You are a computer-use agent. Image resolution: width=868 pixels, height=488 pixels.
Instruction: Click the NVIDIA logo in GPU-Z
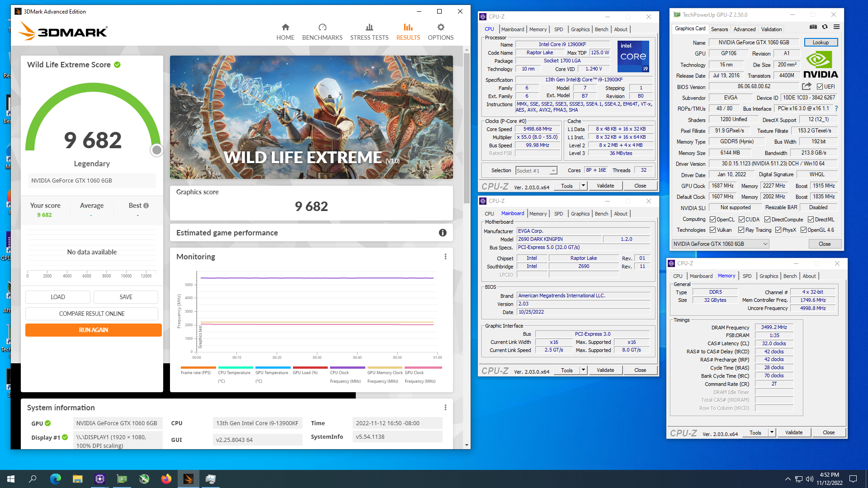click(x=821, y=65)
